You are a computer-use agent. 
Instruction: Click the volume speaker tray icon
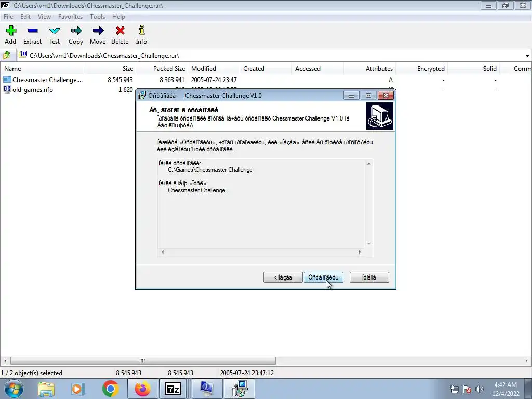pyautogui.click(x=480, y=389)
